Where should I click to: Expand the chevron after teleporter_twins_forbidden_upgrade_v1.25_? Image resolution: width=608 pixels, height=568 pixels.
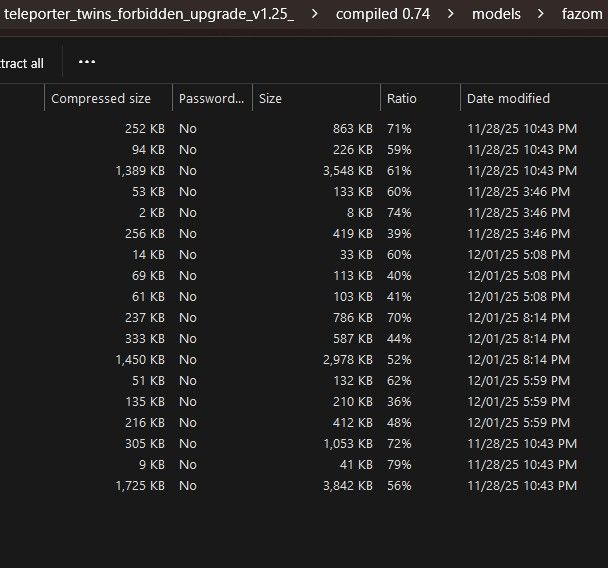click(x=315, y=14)
